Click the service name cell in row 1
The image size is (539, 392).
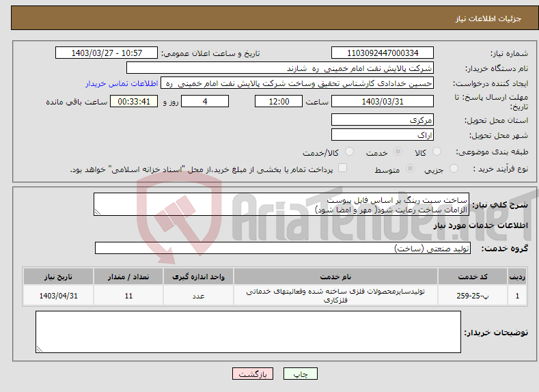[x=335, y=296]
